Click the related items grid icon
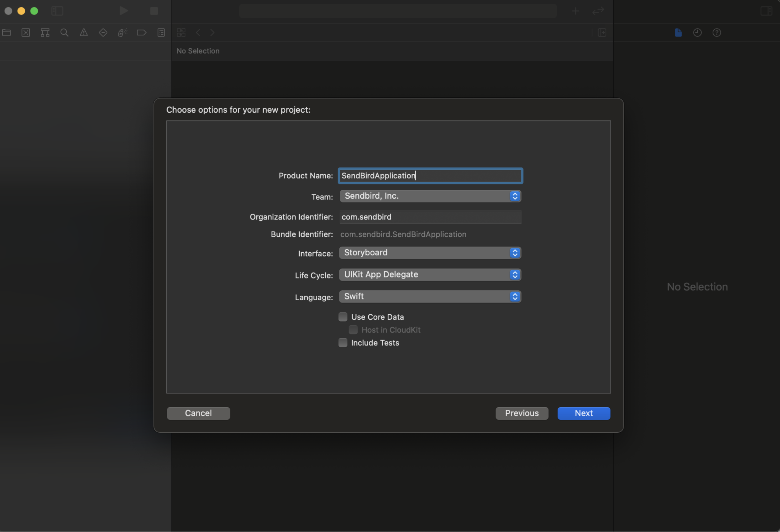The width and height of the screenshot is (780, 532). [x=181, y=32]
